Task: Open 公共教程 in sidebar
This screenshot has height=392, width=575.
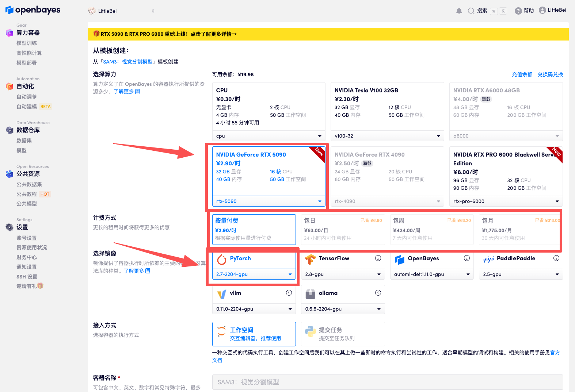Action: click(27, 194)
